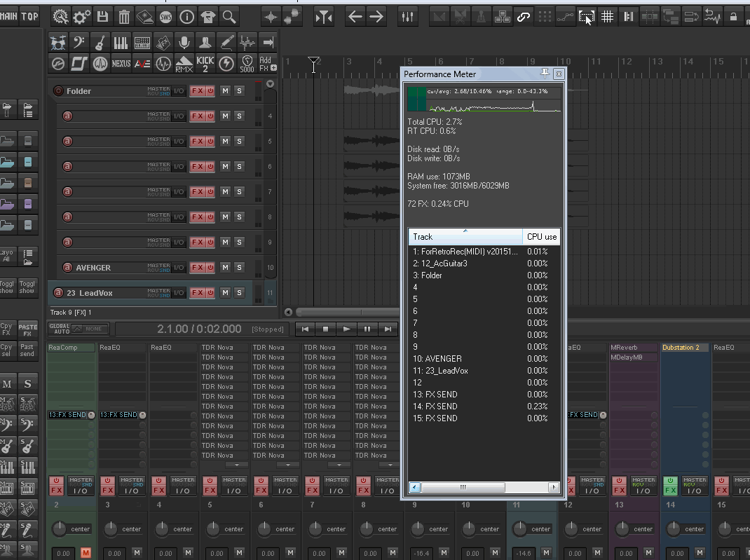The width and height of the screenshot is (750, 560).
Task: Open the SWS extension toolbar button
Action: coord(166,17)
